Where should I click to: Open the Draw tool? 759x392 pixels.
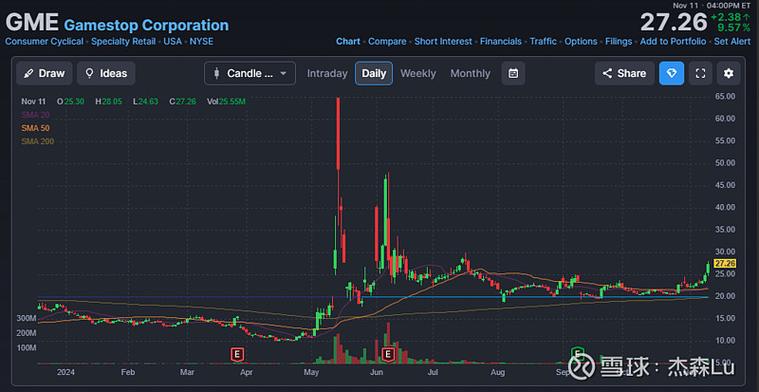click(x=45, y=74)
